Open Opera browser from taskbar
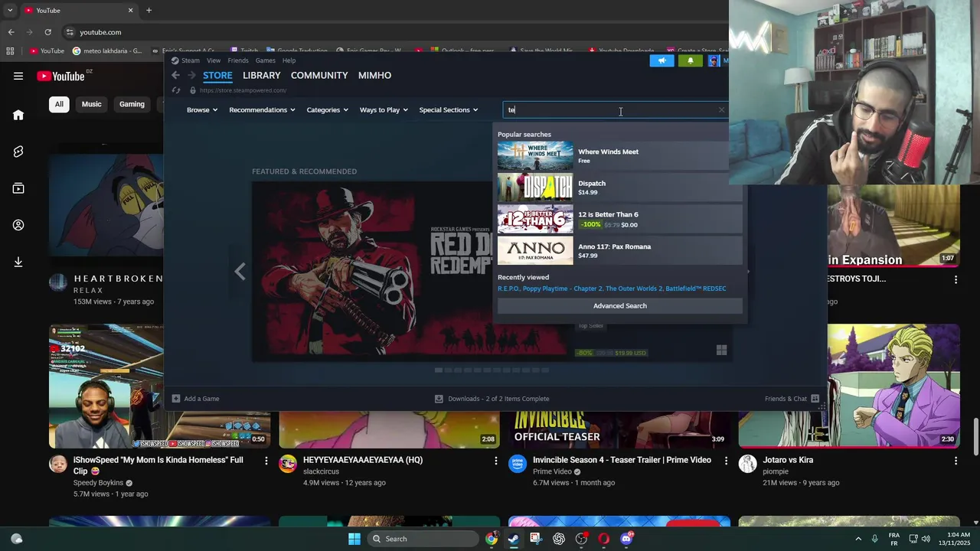The height and width of the screenshot is (551, 980). coord(604,539)
